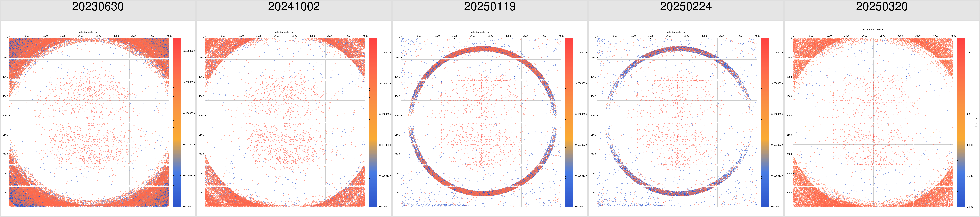This screenshot has height=217, width=980.
Task: Click the "rejected reflections" title in 20250320 plot
Action: [x=873, y=30]
